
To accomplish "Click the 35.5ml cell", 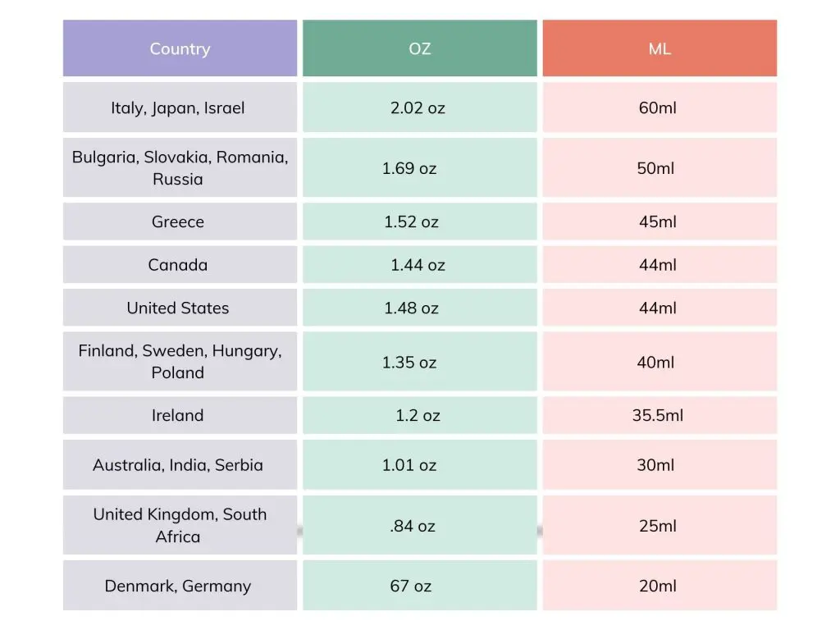I will tap(658, 415).
